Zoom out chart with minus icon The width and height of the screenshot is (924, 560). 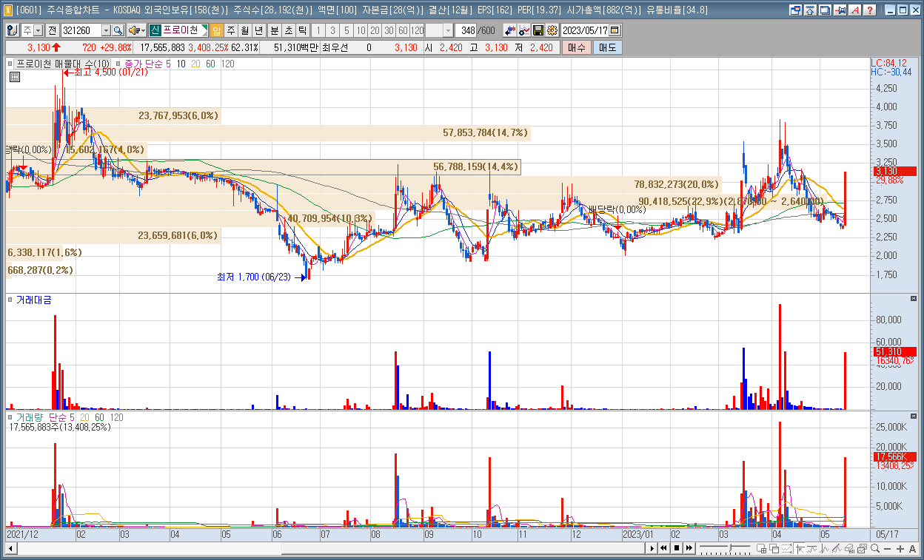click(887, 549)
